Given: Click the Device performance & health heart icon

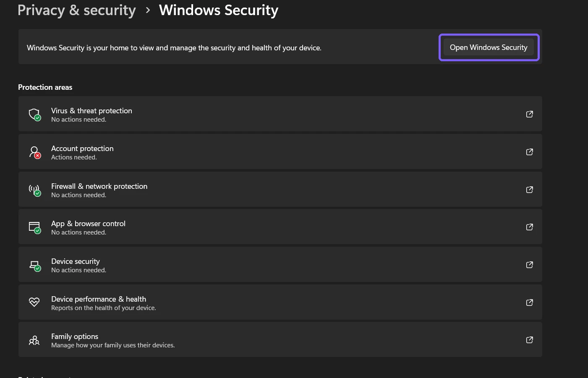Looking at the screenshot, I should [x=34, y=302].
